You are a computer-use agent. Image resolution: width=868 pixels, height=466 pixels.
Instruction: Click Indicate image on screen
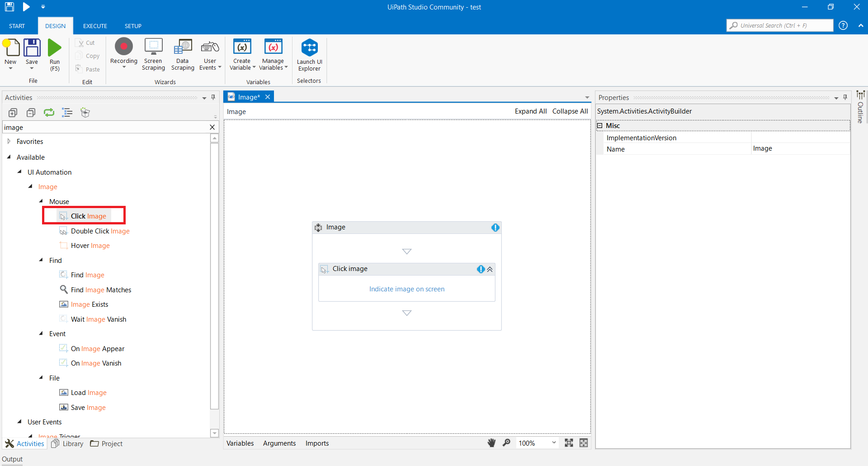(406, 289)
